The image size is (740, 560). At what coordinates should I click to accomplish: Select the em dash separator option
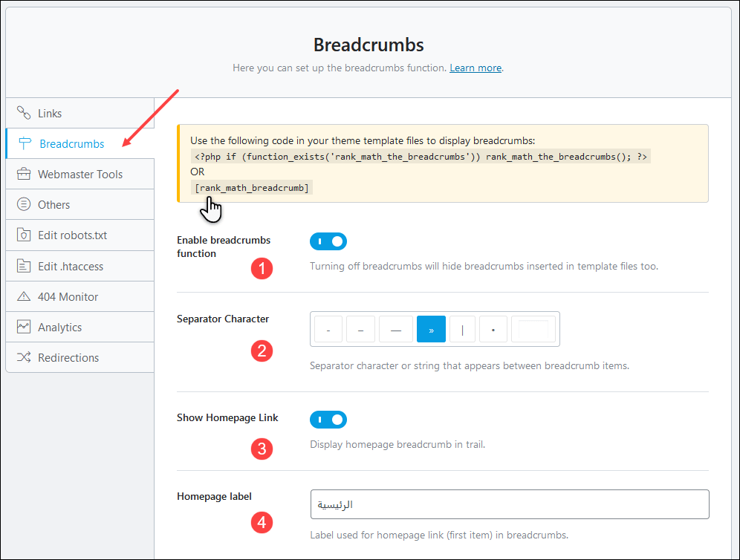(x=395, y=329)
